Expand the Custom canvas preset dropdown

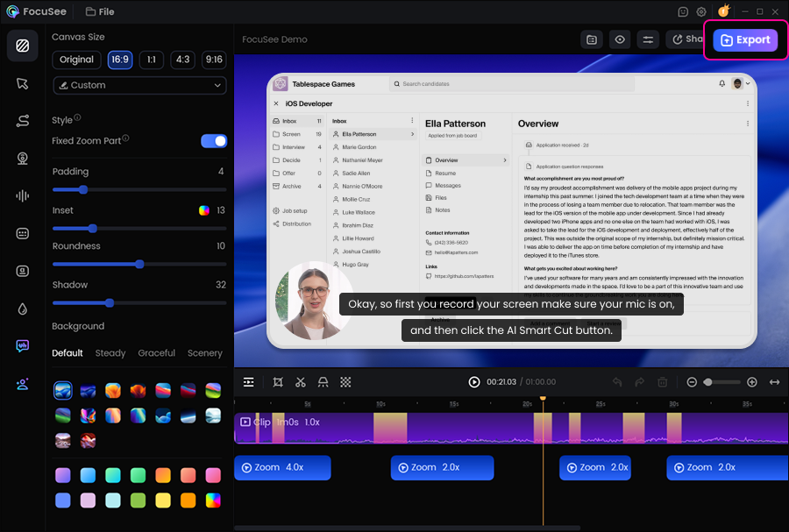click(x=139, y=85)
